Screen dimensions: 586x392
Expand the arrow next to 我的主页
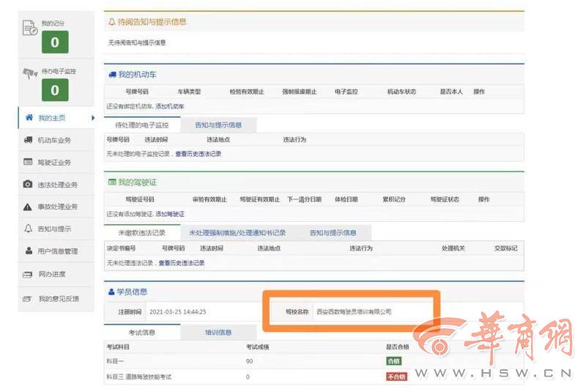pos(93,118)
